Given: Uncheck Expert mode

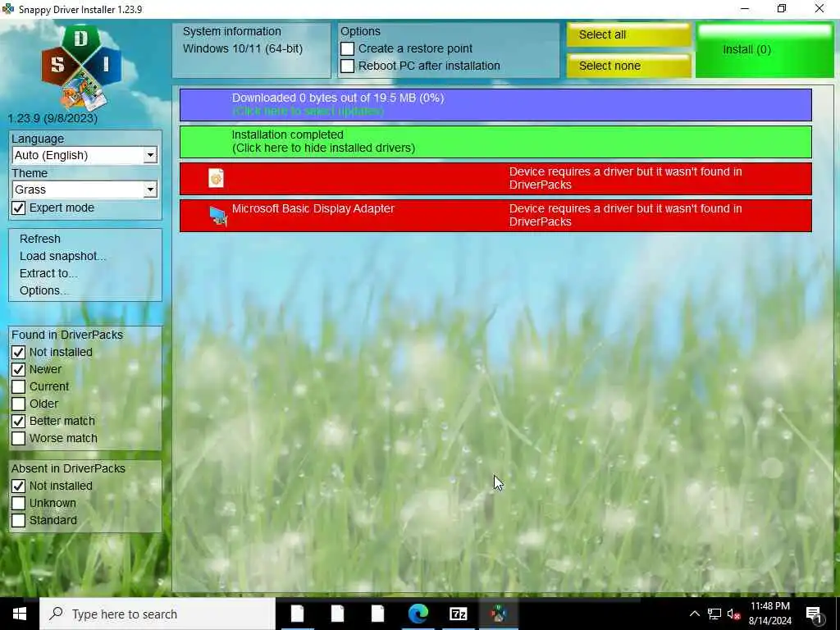Looking at the screenshot, I should pyautogui.click(x=18, y=208).
